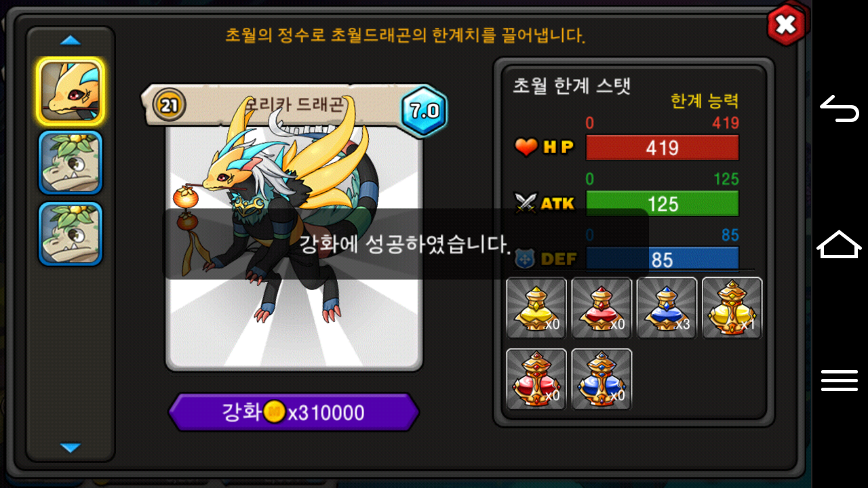The width and height of the screenshot is (868, 488).
Task: Tap the Android back navigation button
Action: tap(840, 108)
